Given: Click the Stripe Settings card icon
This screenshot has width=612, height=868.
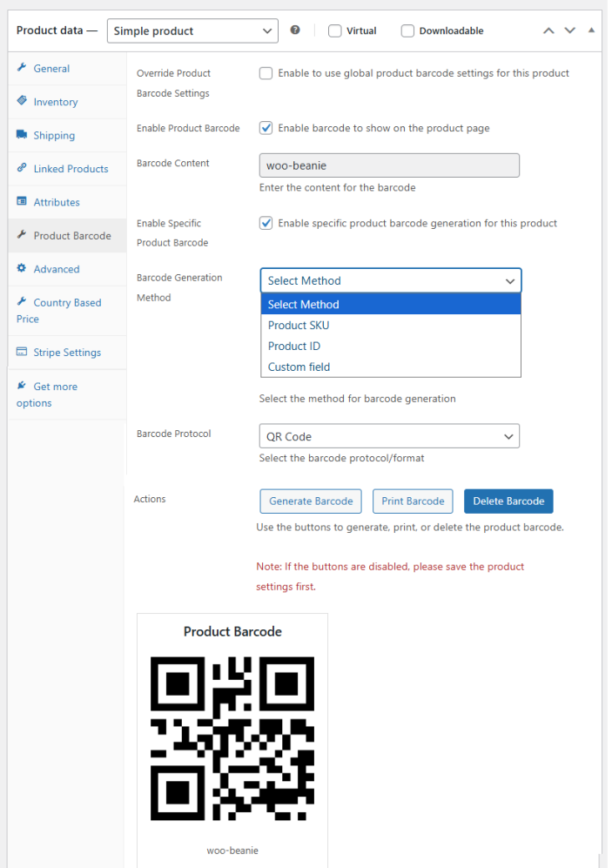Looking at the screenshot, I should [22, 352].
